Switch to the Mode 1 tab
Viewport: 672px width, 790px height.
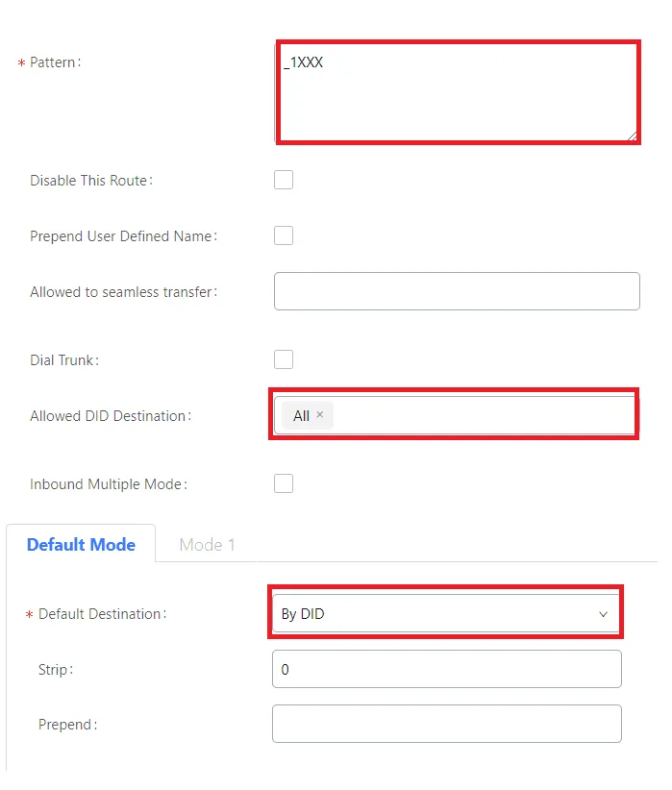207,545
